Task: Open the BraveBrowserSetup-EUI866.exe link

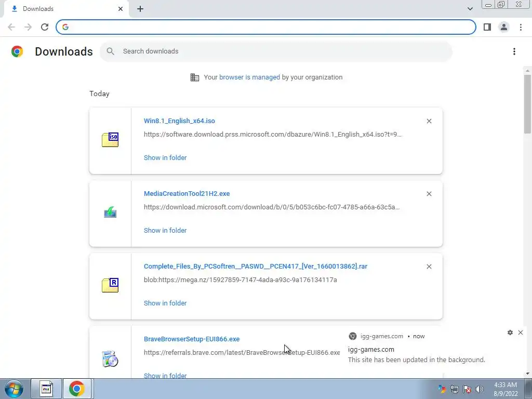Action: tap(192, 339)
